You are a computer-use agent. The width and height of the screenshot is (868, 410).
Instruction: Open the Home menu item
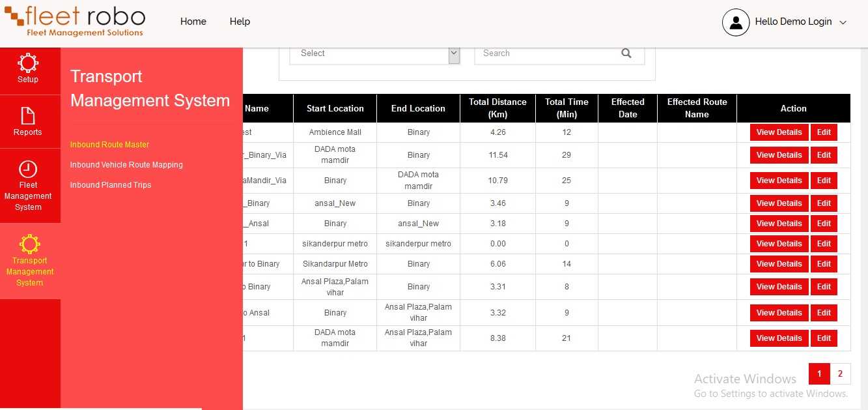193,22
